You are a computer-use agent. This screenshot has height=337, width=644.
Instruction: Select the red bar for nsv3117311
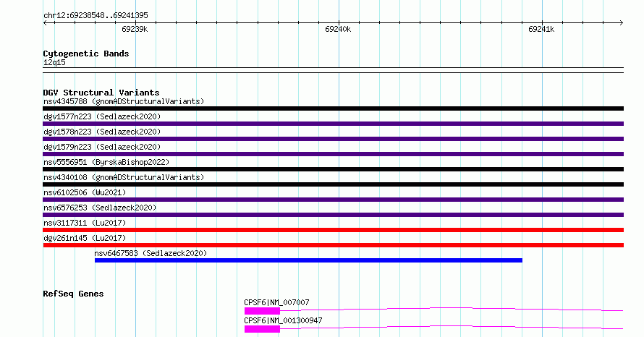pos(333,230)
